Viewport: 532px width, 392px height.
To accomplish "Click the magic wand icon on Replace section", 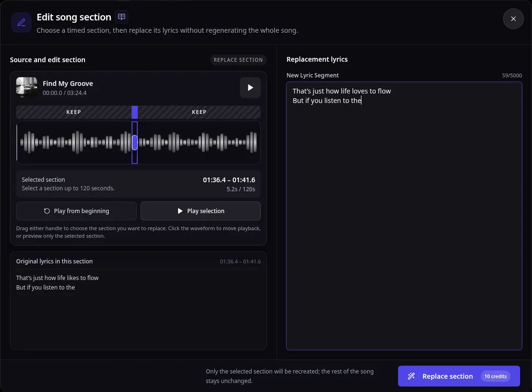I will tap(411, 376).
